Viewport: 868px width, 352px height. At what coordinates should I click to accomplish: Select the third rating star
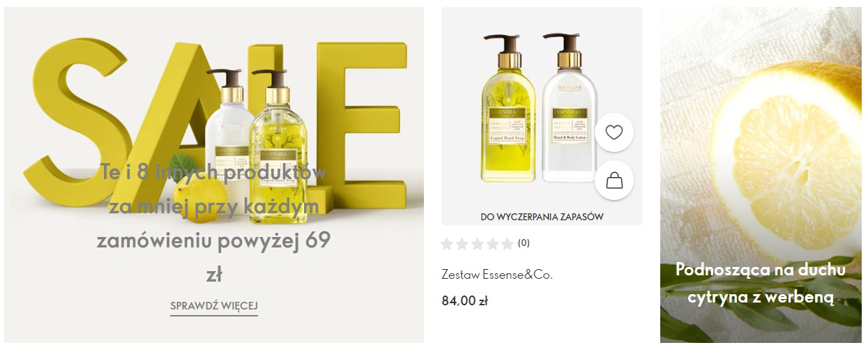pyautogui.click(x=476, y=244)
